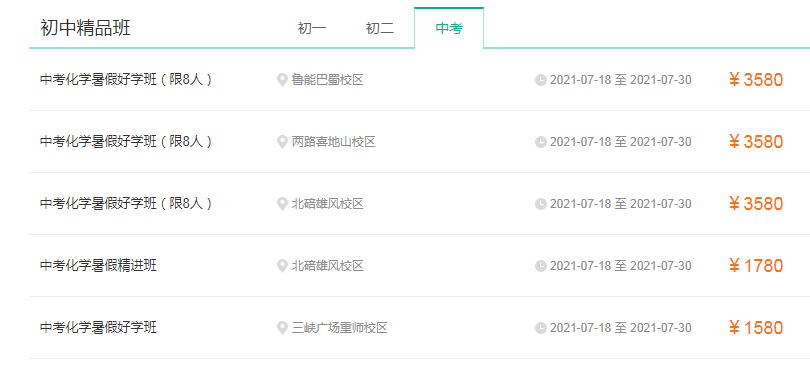810x365 pixels.
Task: Click the location pin beside 鲁能巴蜀校区
Action: click(282, 80)
